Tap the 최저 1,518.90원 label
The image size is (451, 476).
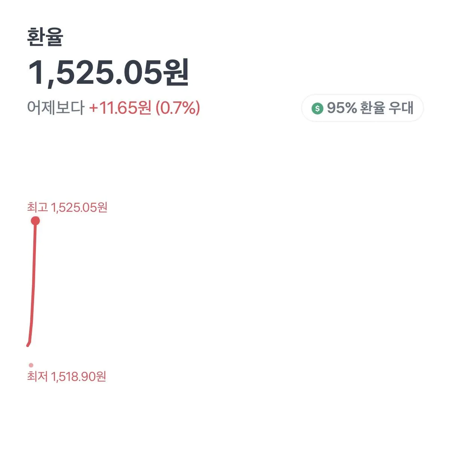[x=67, y=376]
